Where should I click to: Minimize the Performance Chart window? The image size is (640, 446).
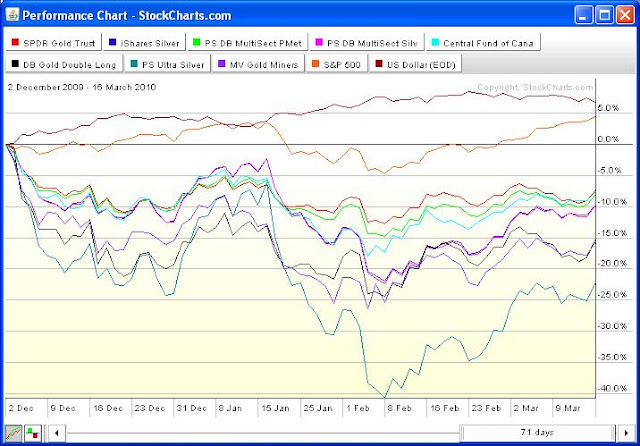click(583, 15)
